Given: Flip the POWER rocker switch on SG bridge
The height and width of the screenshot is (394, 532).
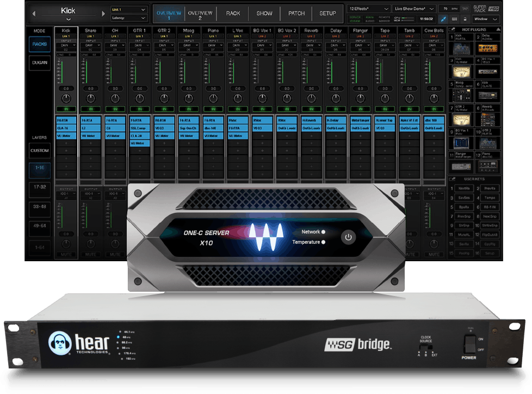Looking at the screenshot, I should 468,344.
